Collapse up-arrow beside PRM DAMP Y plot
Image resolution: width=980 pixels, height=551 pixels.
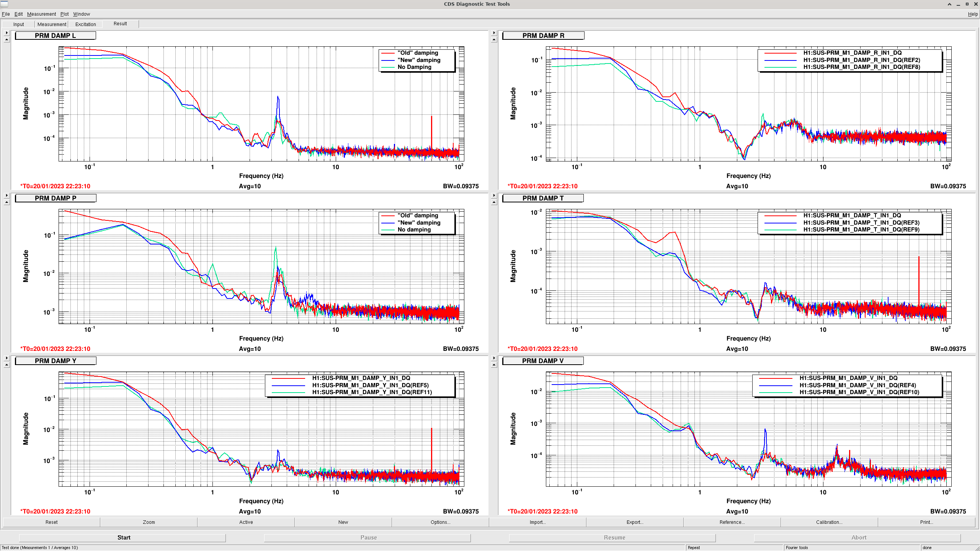pyautogui.click(x=7, y=365)
